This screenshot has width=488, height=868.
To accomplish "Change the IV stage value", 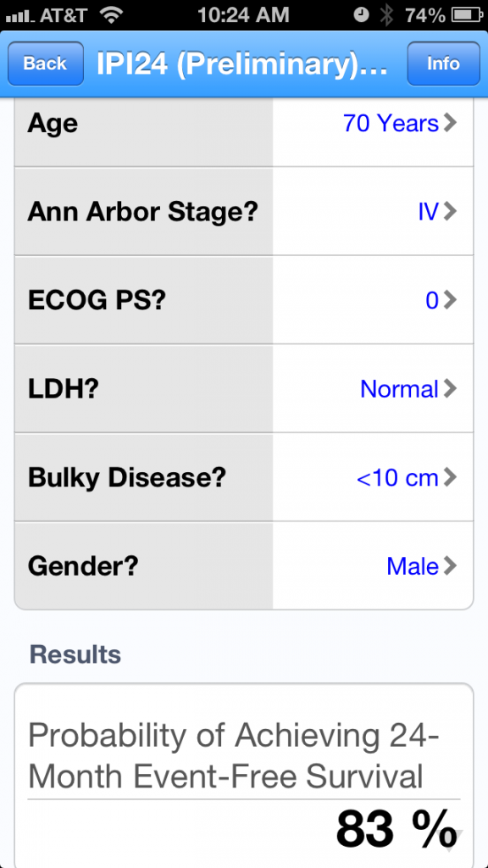I will pos(428,211).
